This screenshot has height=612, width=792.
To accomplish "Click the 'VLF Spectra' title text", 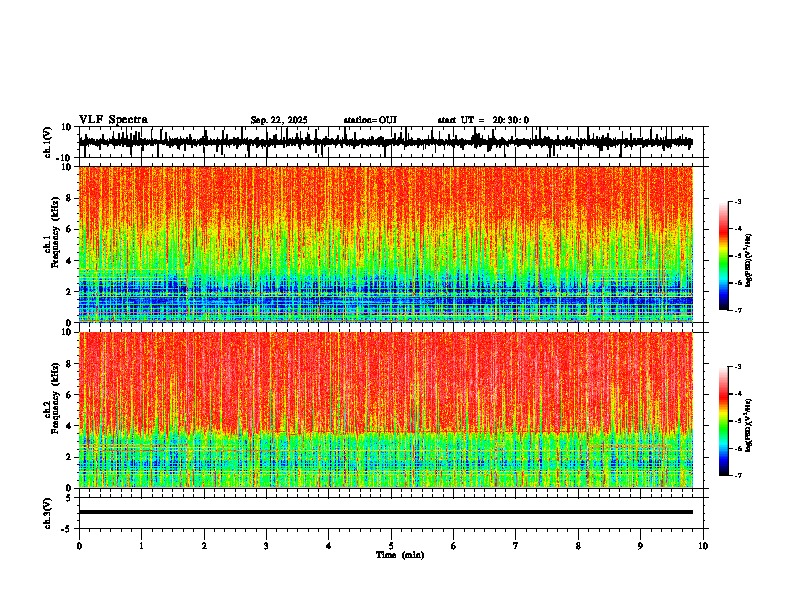I will [x=113, y=120].
